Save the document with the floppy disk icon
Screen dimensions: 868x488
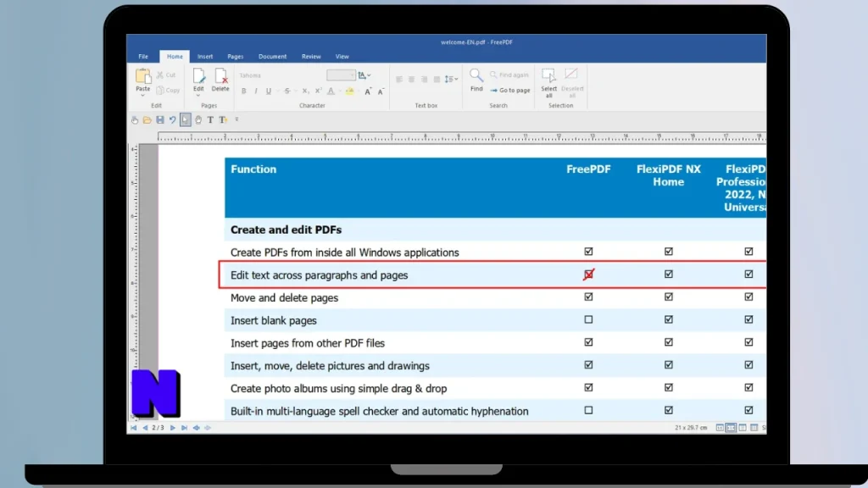tap(160, 120)
